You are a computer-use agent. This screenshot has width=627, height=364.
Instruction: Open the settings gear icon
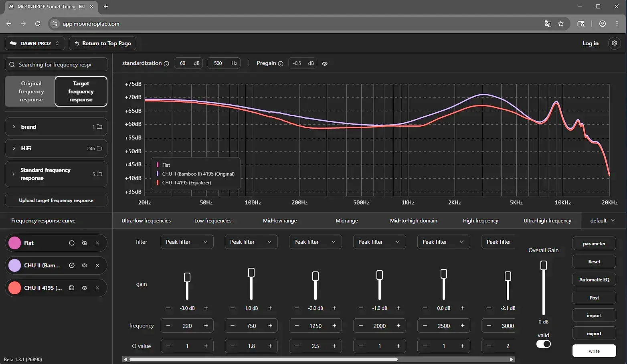point(614,43)
